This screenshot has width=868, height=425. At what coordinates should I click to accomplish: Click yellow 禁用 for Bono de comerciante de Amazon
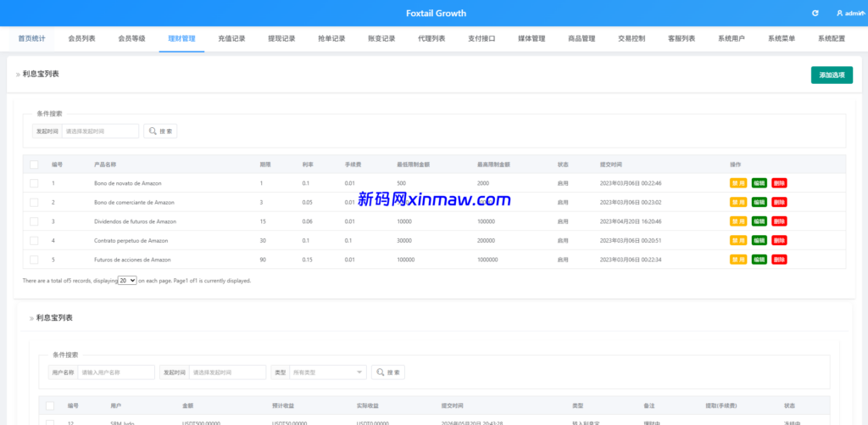(x=738, y=202)
